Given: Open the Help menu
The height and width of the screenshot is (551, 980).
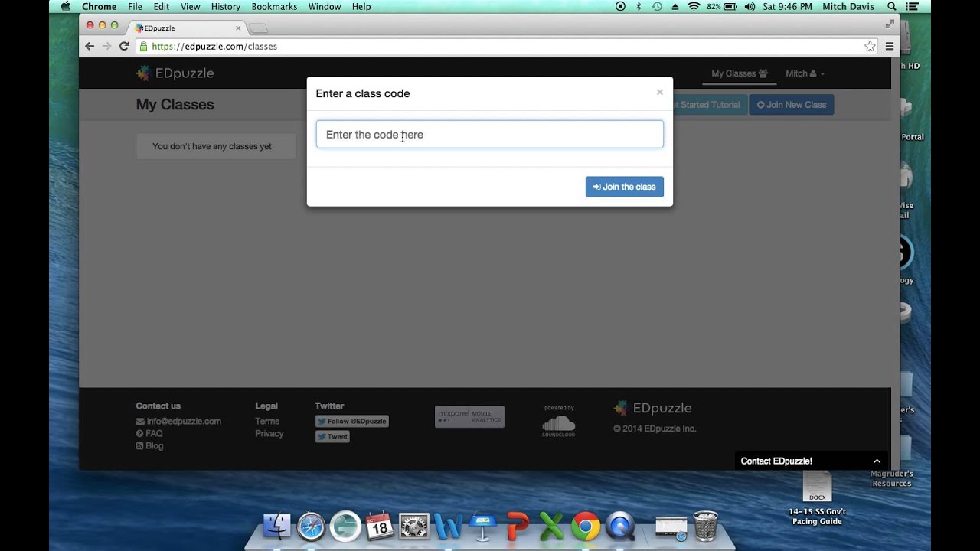Looking at the screenshot, I should (x=361, y=6).
